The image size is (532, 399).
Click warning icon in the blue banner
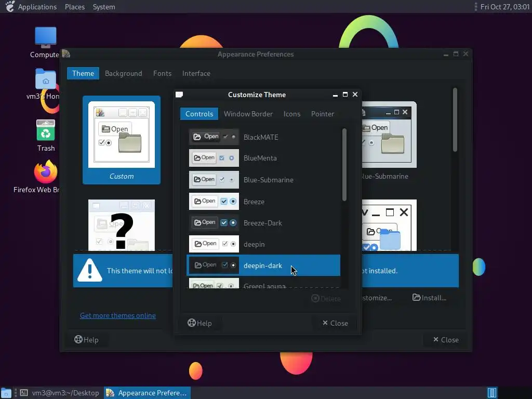point(89,270)
